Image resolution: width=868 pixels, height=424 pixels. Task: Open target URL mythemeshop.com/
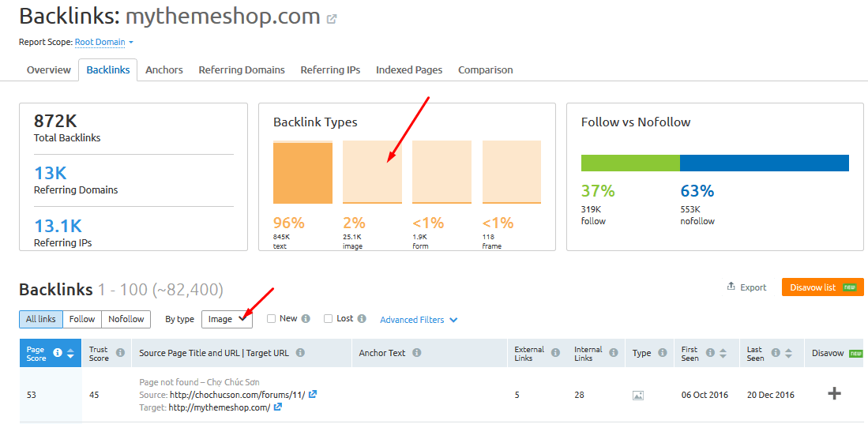coord(220,407)
